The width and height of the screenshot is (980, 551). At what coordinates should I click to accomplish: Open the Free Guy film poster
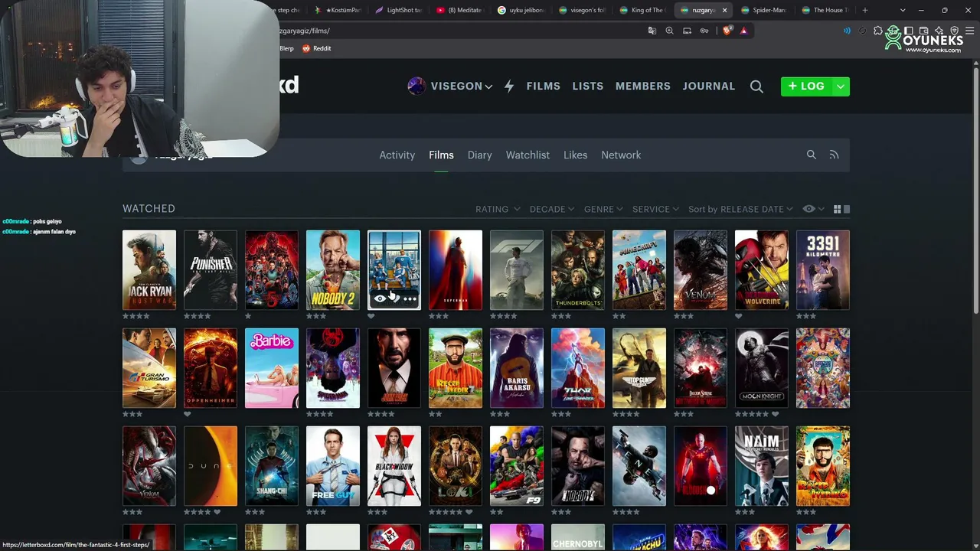pos(333,466)
